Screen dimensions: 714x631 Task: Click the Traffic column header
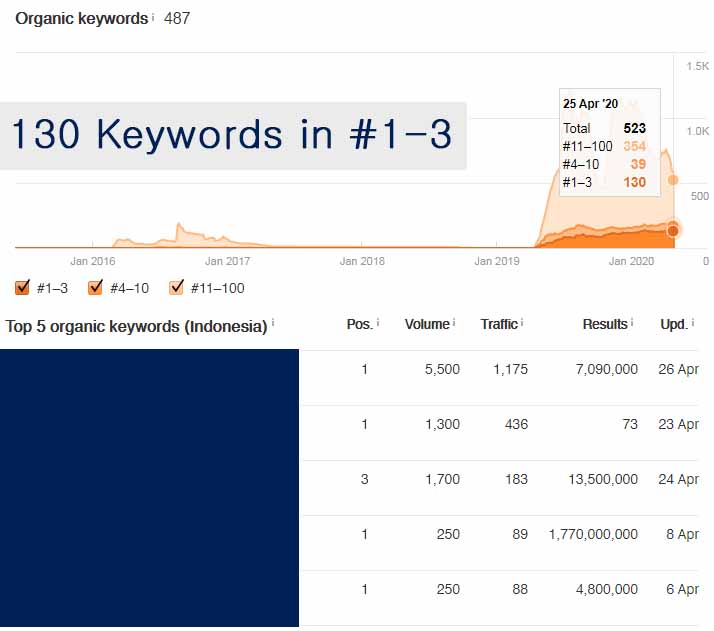point(499,324)
